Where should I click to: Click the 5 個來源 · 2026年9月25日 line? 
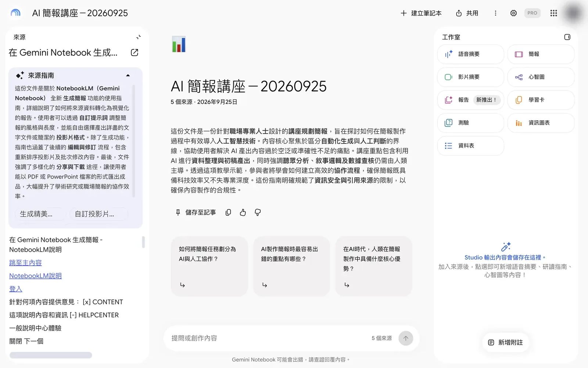204,102
